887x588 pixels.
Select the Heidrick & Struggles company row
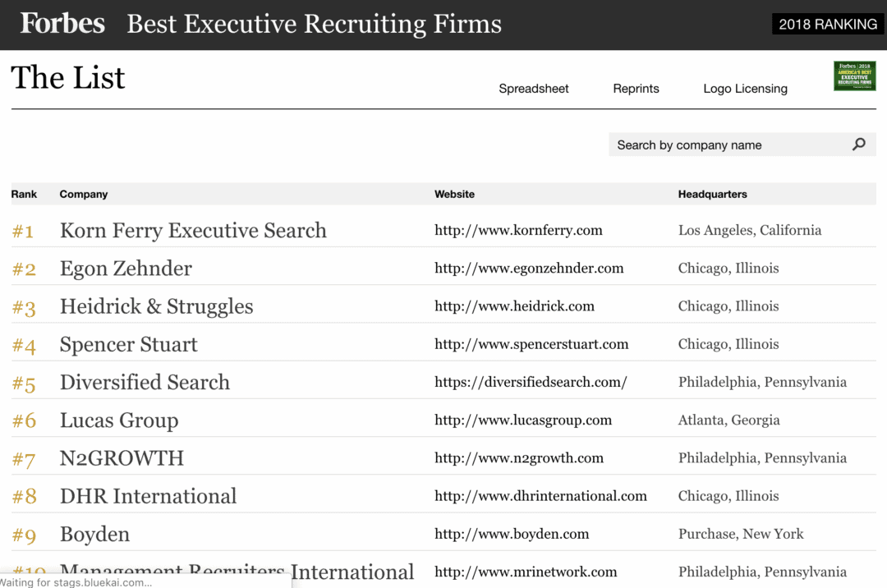pyautogui.click(x=156, y=305)
